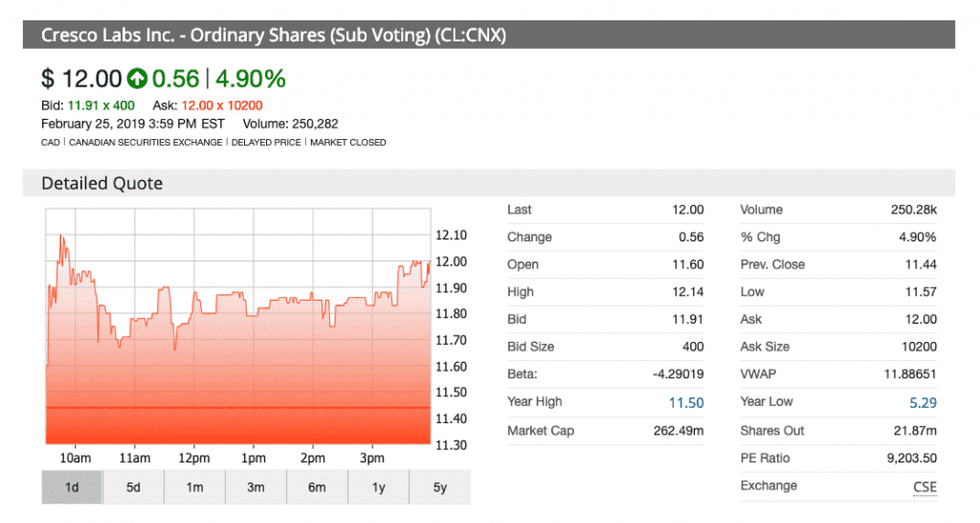
Task: Switch to the 6m chart range
Action: tap(316, 487)
